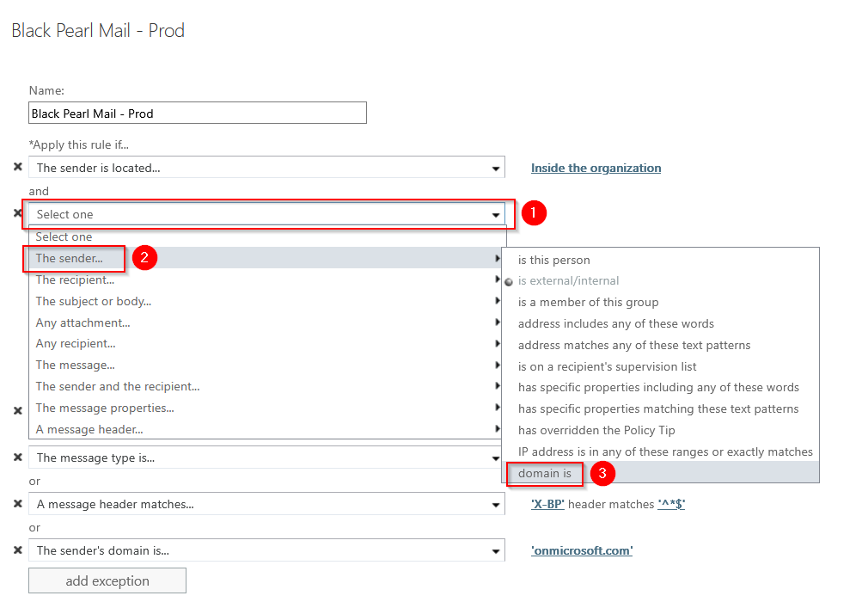The height and width of the screenshot is (608, 868).
Task: Choose 'is a member of this group'
Action: click(x=588, y=302)
